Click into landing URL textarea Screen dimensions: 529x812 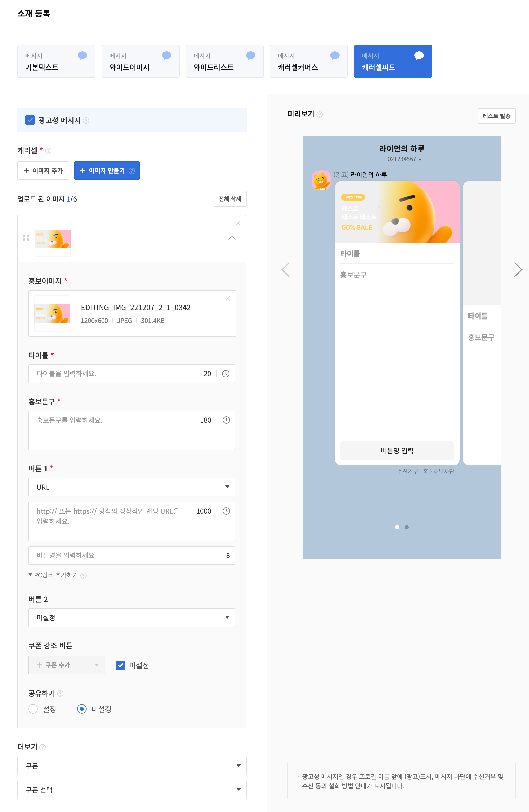tap(132, 522)
